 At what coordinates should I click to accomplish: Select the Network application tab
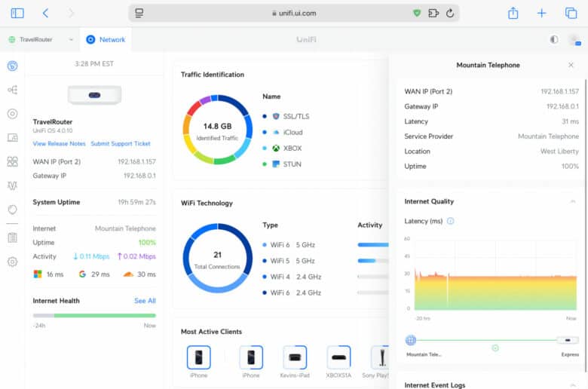coord(106,39)
